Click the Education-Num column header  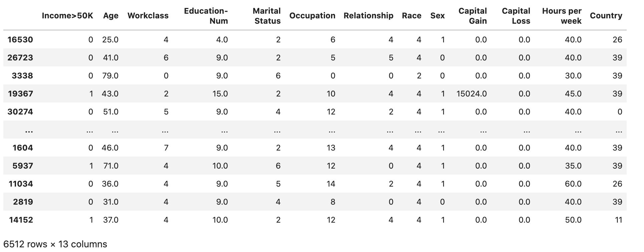tap(206, 16)
